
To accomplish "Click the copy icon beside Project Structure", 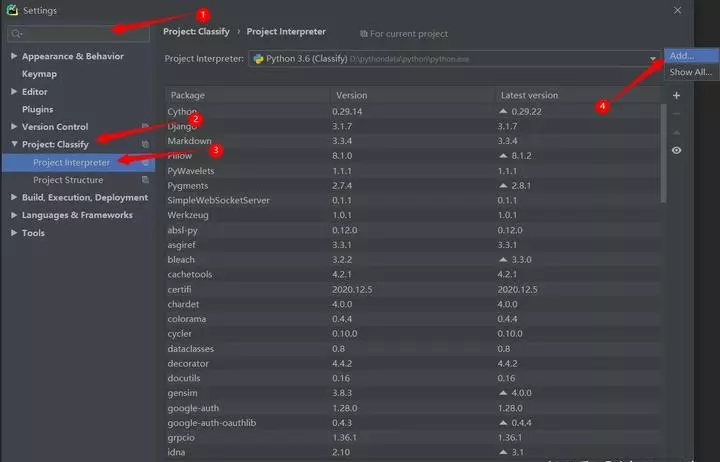I will 145,180.
